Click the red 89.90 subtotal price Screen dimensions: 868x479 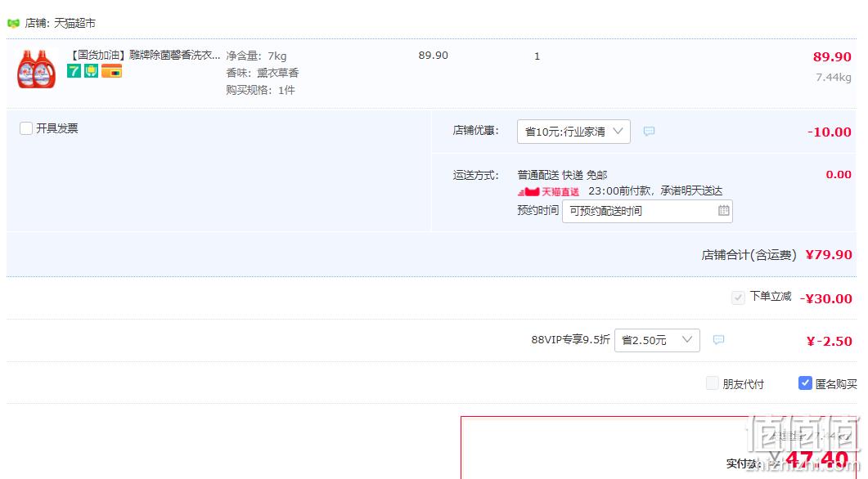click(832, 56)
